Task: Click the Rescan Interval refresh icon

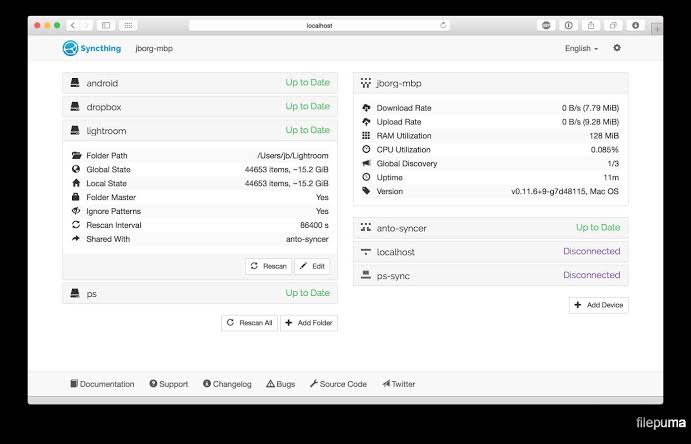Action: (x=76, y=225)
